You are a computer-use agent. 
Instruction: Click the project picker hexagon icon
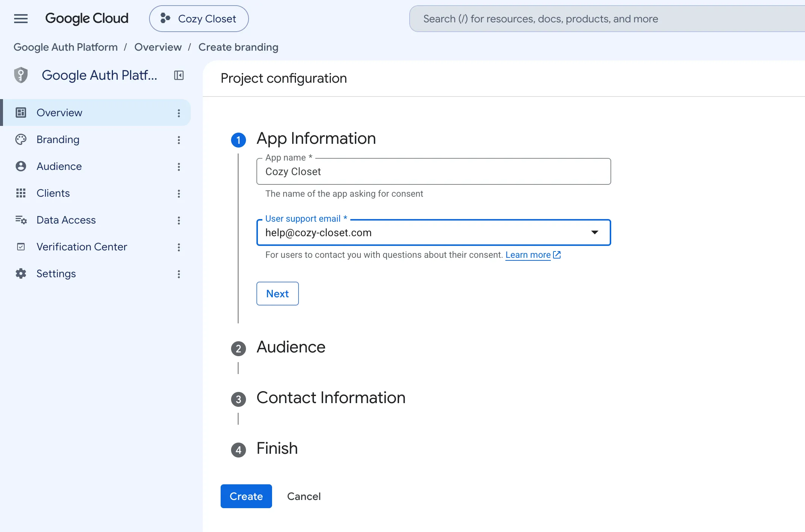[x=165, y=18]
